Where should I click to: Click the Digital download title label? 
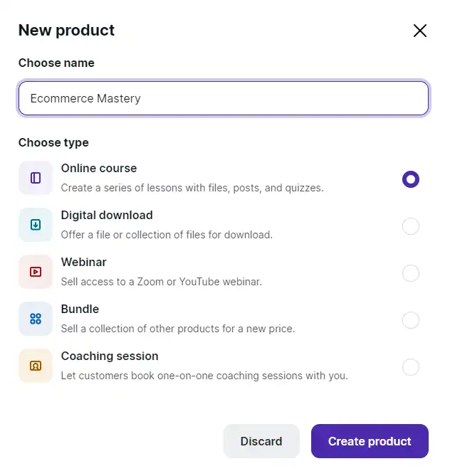pos(107,216)
